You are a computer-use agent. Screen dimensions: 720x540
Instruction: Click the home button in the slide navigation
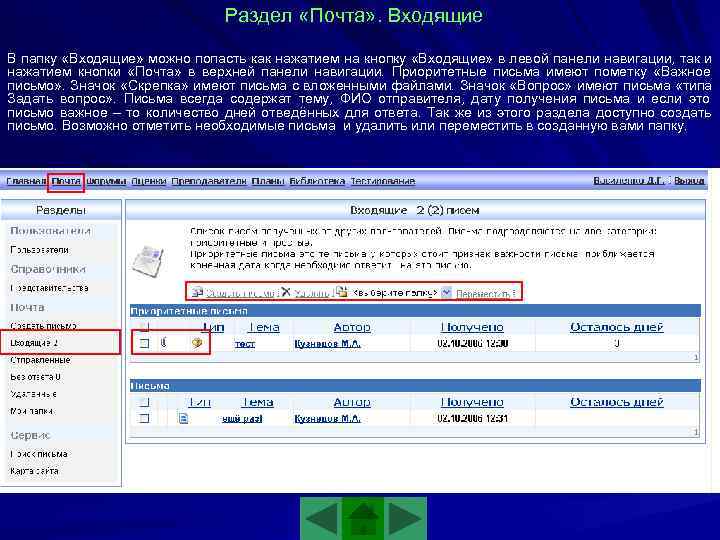364,519
